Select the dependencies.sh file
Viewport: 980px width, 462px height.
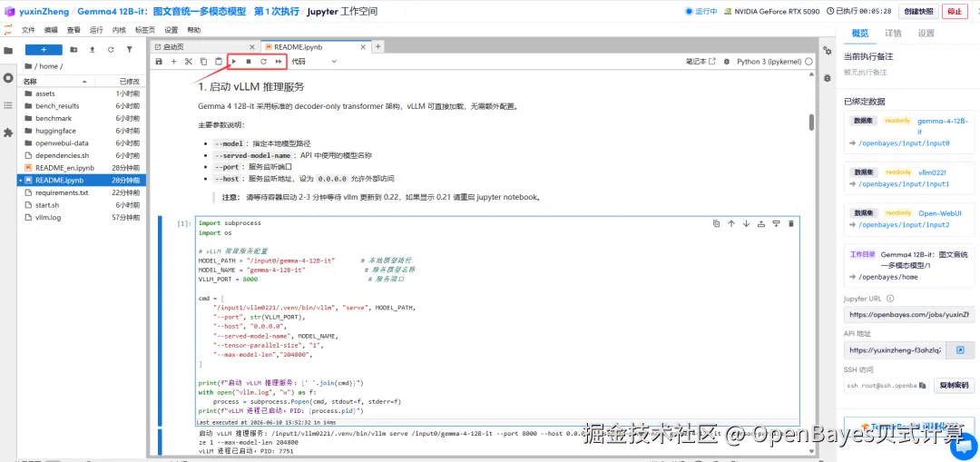pos(82,156)
